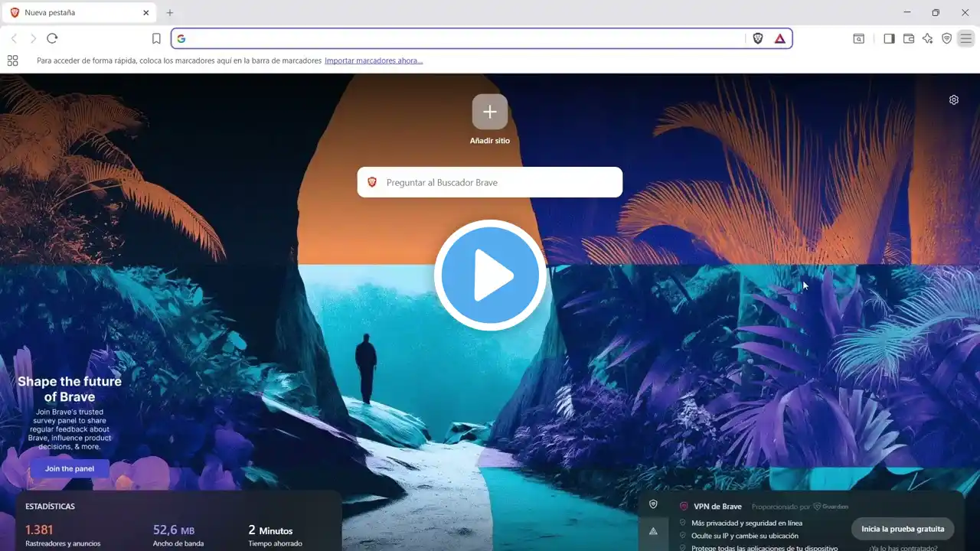Click the 1.381 trackers and ads count
The height and width of the screenshot is (551, 980).
[39, 530]
